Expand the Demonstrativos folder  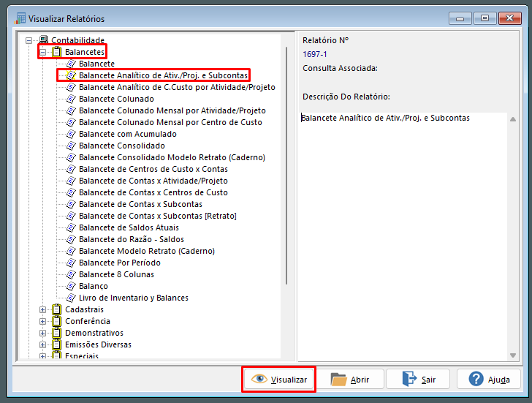pos(42,333)
